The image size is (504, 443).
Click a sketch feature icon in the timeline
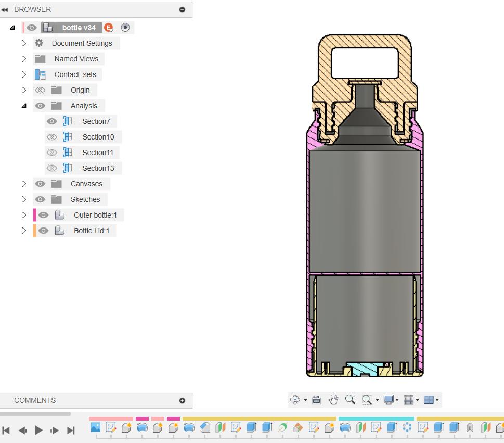[x=110, y=427]
